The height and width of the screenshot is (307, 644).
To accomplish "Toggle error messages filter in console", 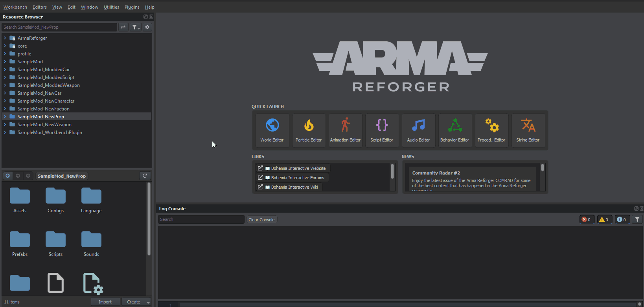I will click(x=587, y=219).
